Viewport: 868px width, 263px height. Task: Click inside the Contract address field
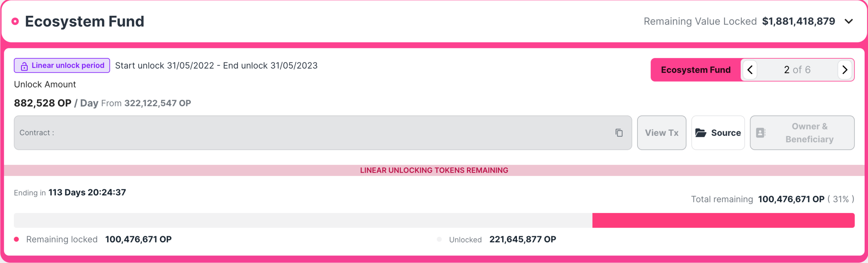(323, 133)
